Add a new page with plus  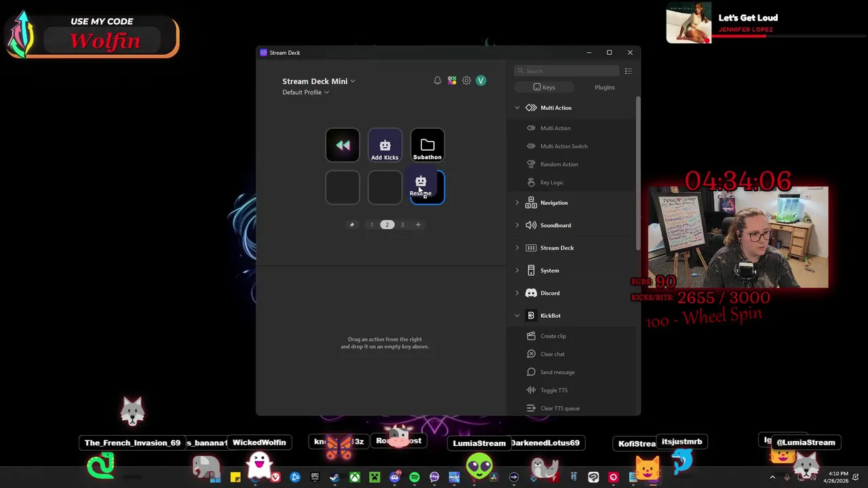[x=418, y=224]
